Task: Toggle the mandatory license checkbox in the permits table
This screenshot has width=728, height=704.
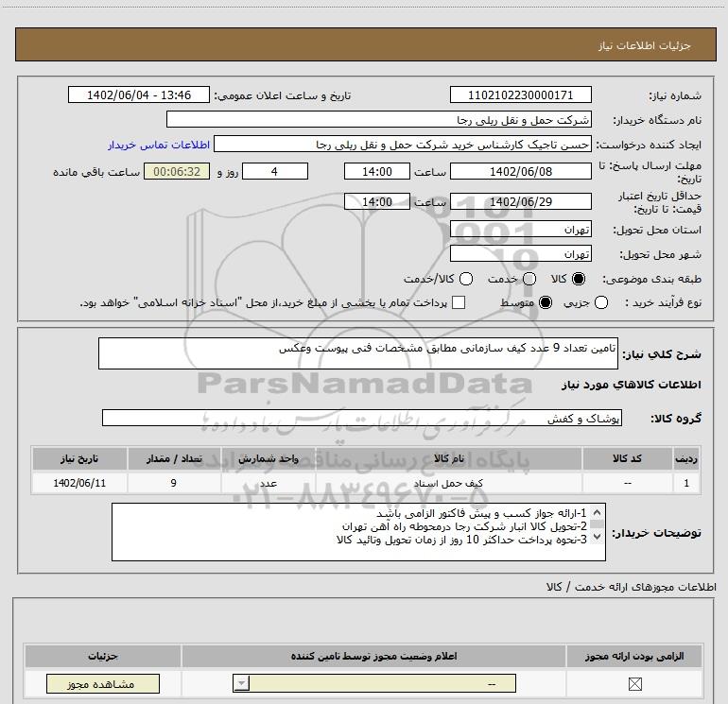Action: pos(634,683)
